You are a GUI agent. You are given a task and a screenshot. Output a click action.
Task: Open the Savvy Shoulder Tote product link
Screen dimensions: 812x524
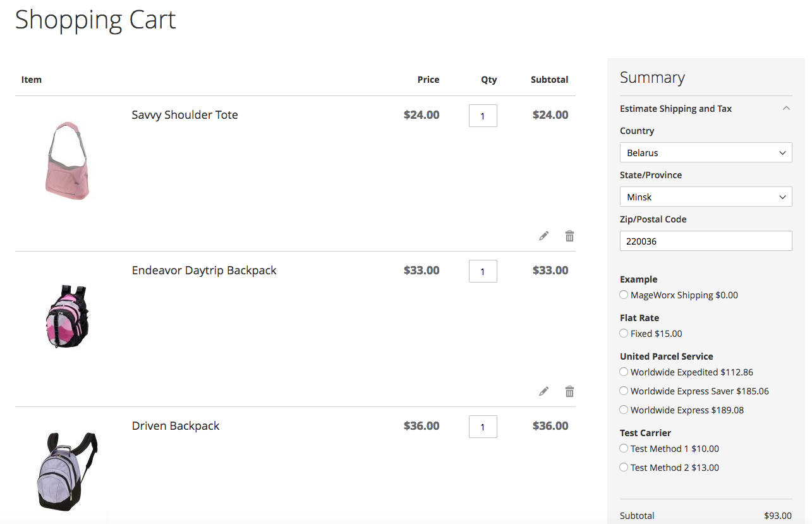point(185,115)
